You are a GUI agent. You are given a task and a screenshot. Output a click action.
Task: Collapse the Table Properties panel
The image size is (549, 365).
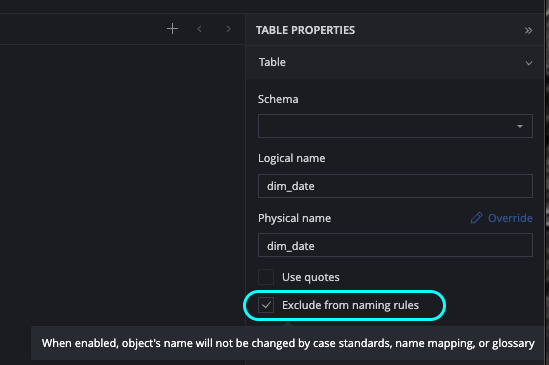528,30
